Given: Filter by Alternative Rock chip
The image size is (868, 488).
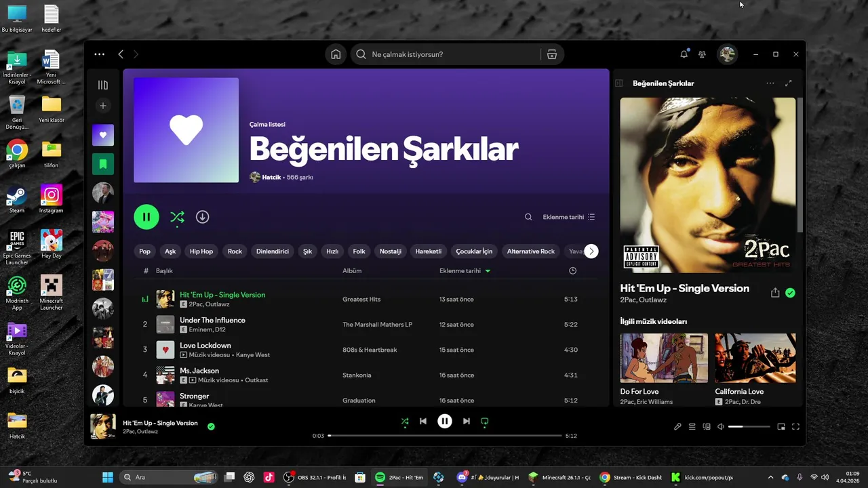Looking at the screenshot, I should click(531, 251).
